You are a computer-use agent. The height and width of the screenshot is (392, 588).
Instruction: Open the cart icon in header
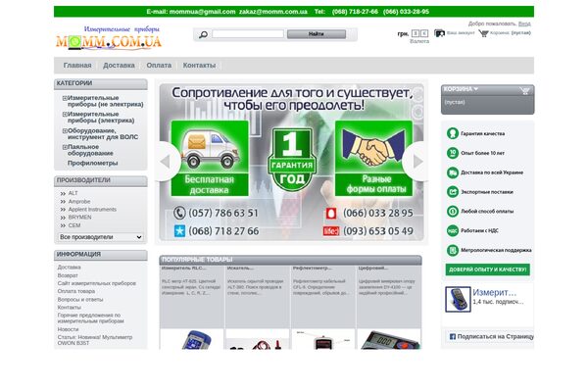[x=483, y=33]
